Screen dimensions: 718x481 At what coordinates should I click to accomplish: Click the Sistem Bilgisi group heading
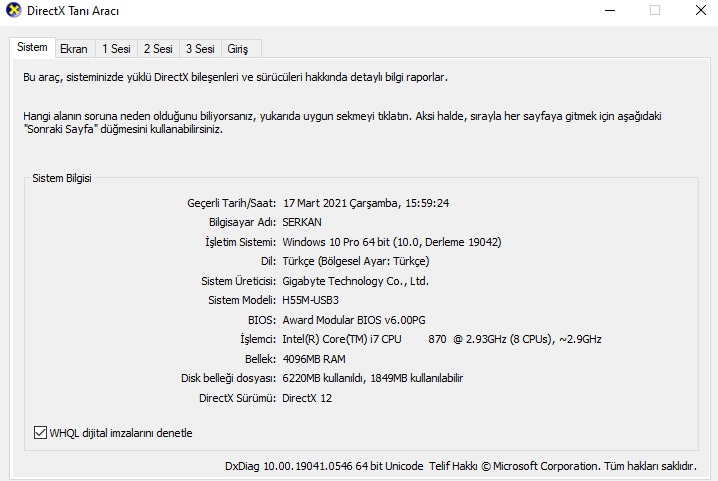(x=62, y=178)
